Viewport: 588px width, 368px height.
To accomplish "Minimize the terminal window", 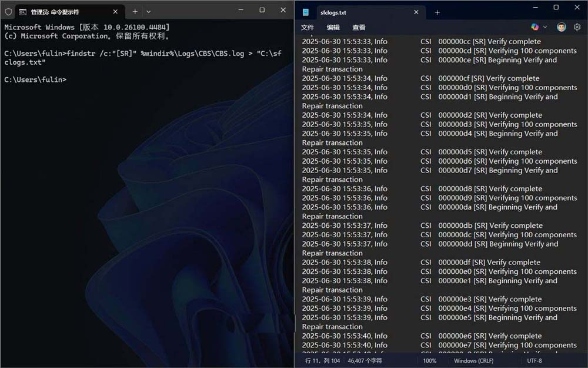I will (x=241, y=10).
